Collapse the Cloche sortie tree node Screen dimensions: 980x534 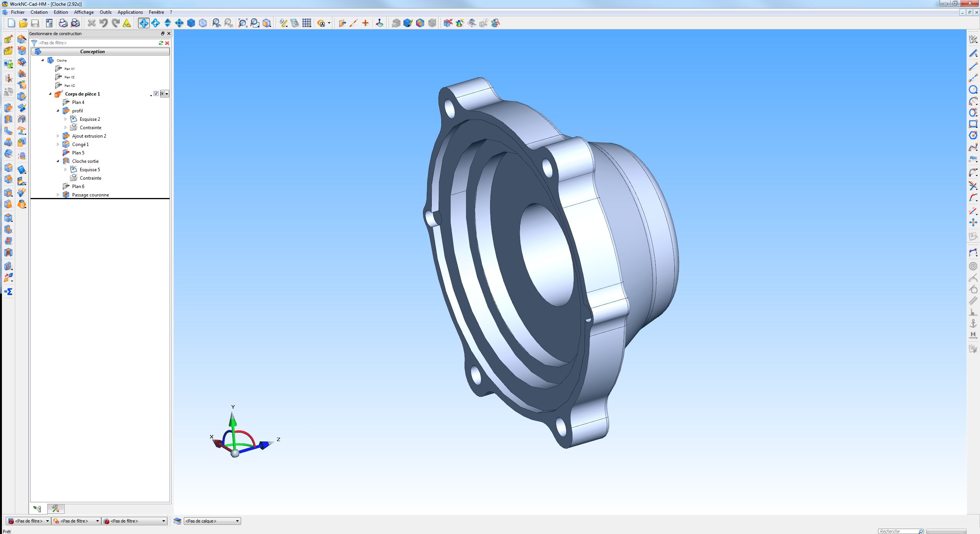(58, 161)
